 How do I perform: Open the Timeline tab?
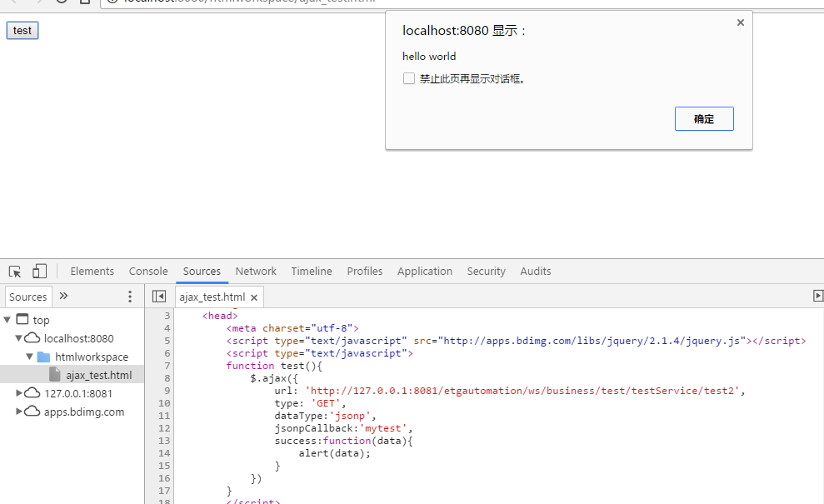point(312,272)
